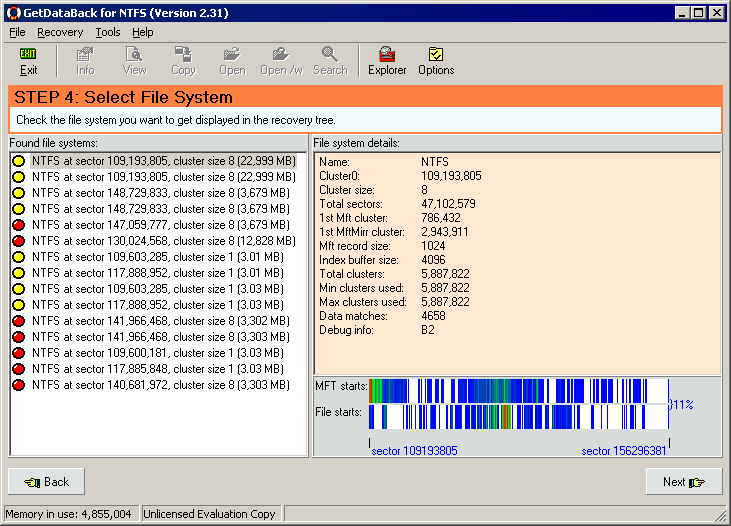Click the Info toolbar icon
Viewport: 731px width, 526px height.
pos(85,61)
